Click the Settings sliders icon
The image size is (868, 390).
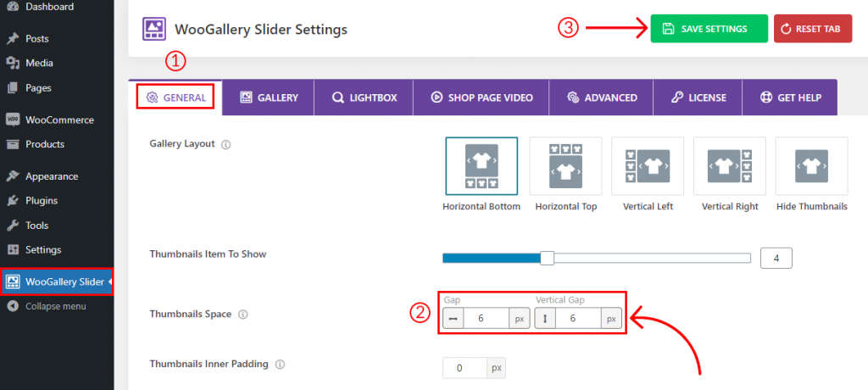12,250
